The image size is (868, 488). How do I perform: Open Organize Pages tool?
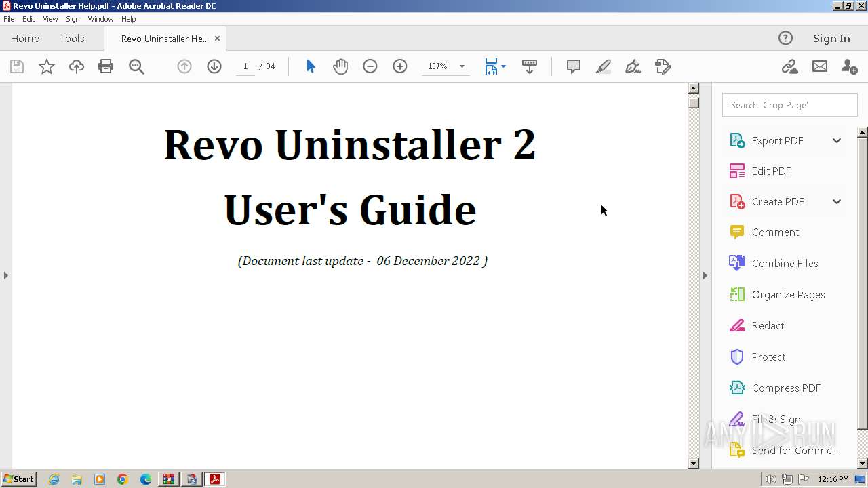coord(788,294)
